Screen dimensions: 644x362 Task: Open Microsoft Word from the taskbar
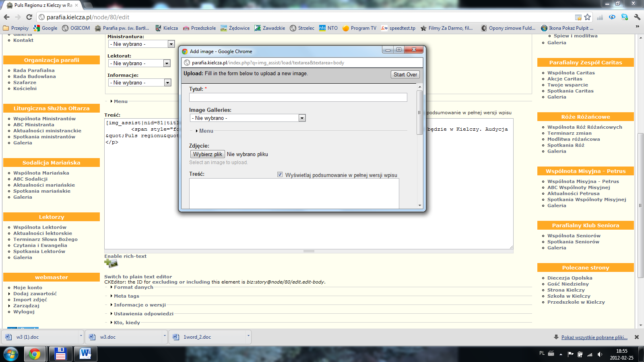tap(85, 354)
